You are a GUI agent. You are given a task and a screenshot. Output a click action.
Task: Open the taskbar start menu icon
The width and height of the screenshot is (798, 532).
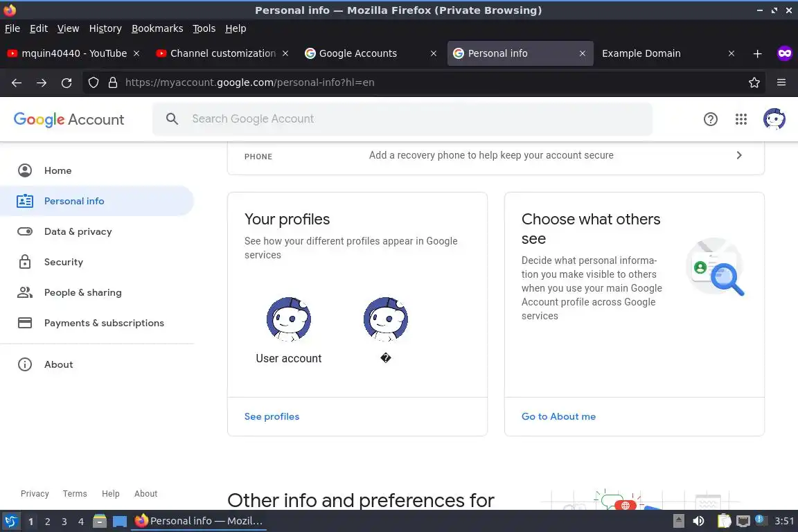coord(10,522)
